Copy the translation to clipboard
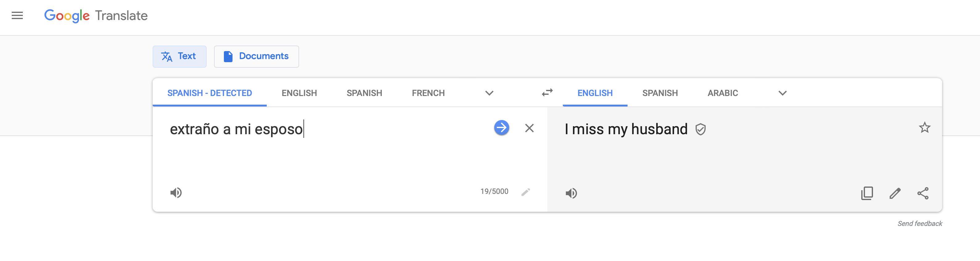 867,193
